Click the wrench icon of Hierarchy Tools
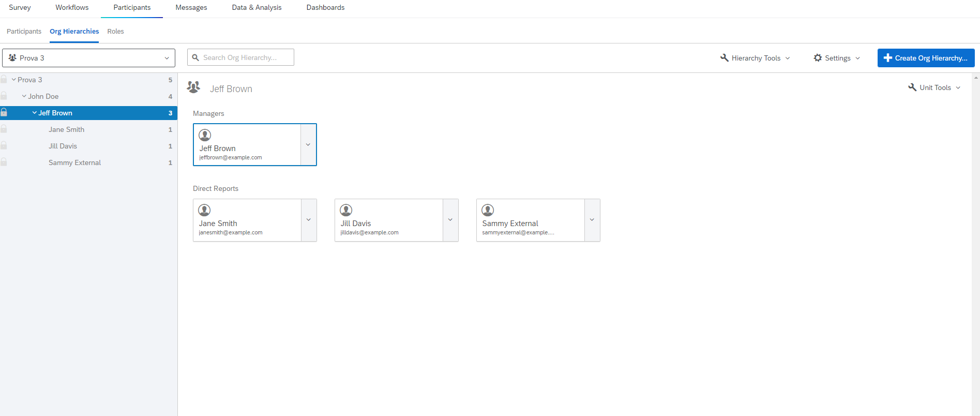 click(x=724, y=58)
